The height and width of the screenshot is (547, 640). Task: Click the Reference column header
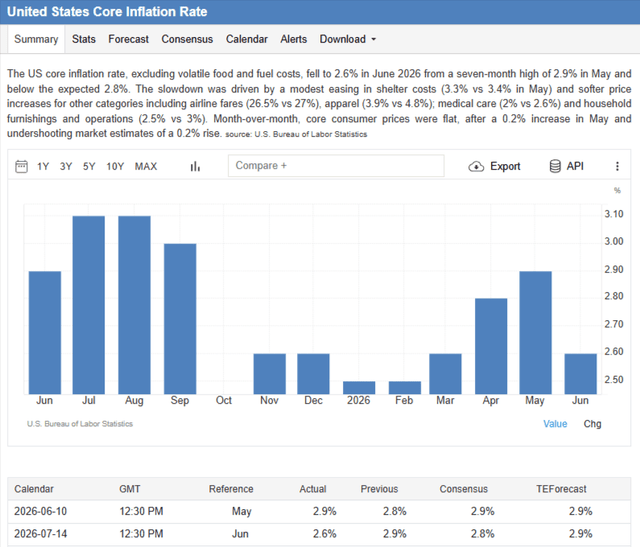tap(231, 489)
